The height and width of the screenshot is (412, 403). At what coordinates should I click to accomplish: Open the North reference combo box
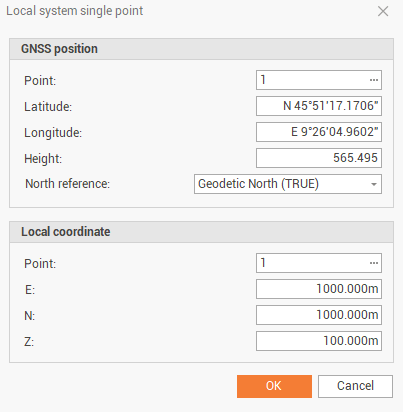click(x=288, y=184)
